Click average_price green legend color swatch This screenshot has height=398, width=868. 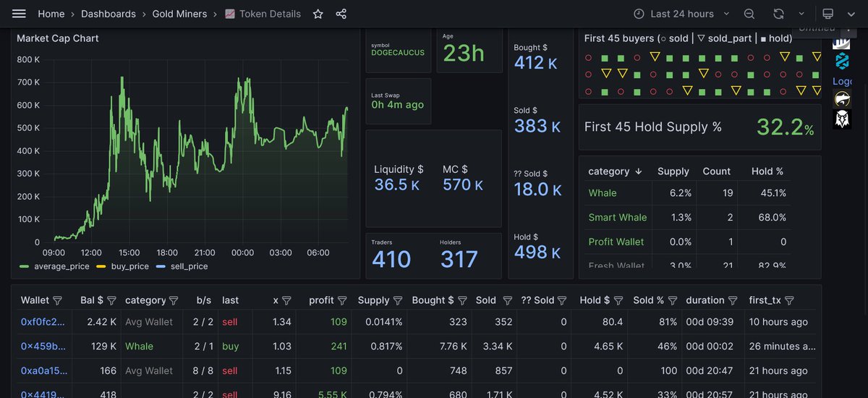point(24,266)
